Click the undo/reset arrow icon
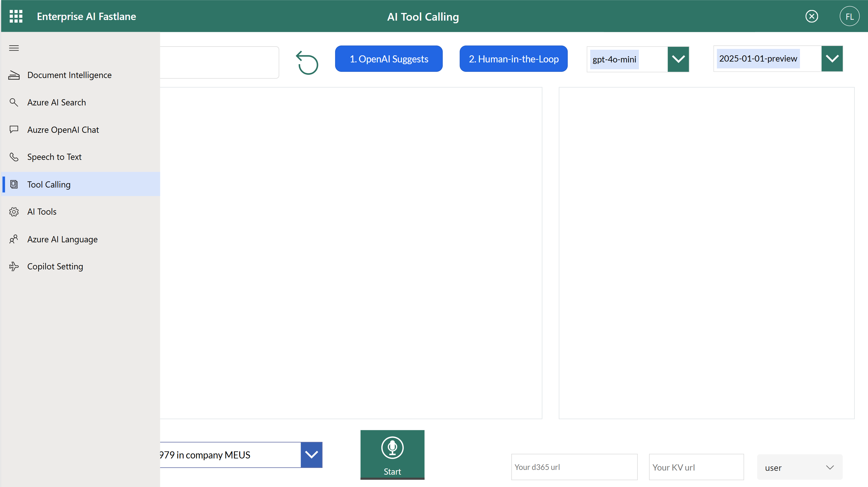Screen dimensions: 868x487 coord(307,62)
